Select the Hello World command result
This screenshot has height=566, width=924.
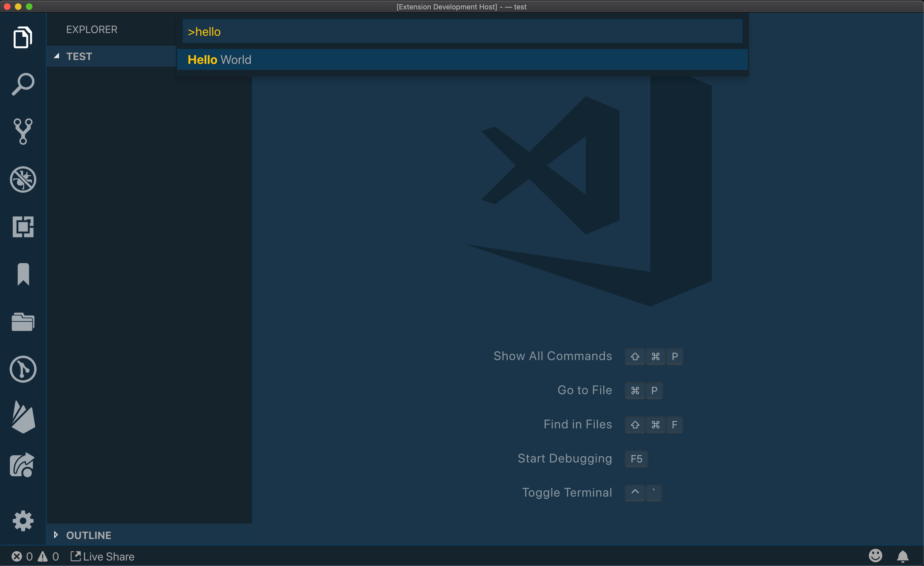tap(462, 60)
